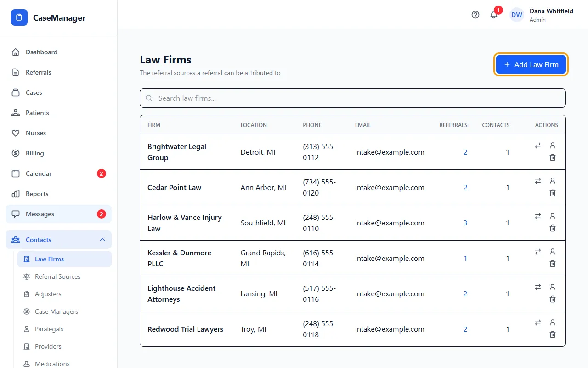Open Reports in the sidebar
The height and width of the screenshot is (368, 588).
coord(58,194)
